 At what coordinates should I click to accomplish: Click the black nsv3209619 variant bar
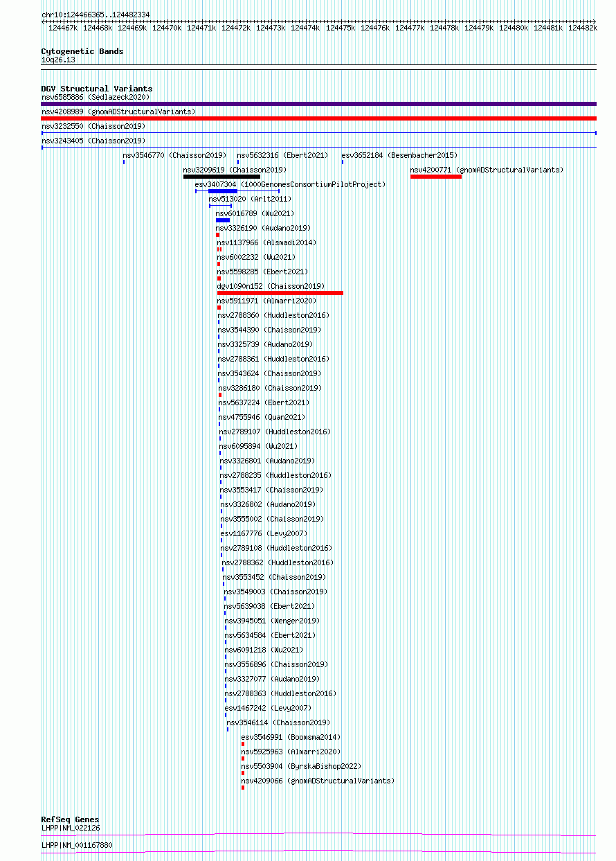click(221, 177)
